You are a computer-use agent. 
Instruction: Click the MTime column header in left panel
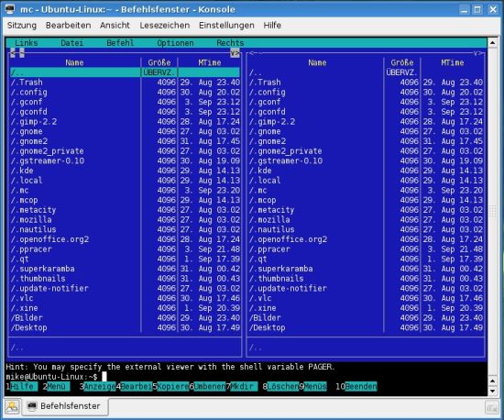[x=210, y=62]
